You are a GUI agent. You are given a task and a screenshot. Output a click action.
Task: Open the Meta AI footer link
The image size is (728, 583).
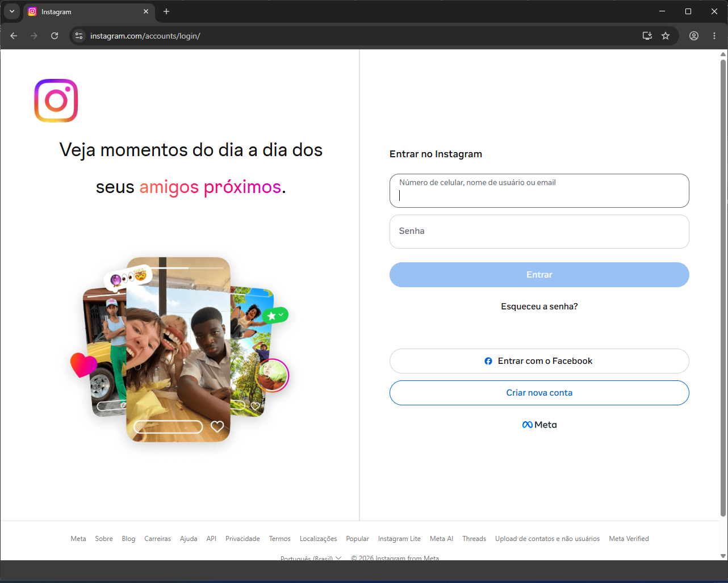[441, 539]
